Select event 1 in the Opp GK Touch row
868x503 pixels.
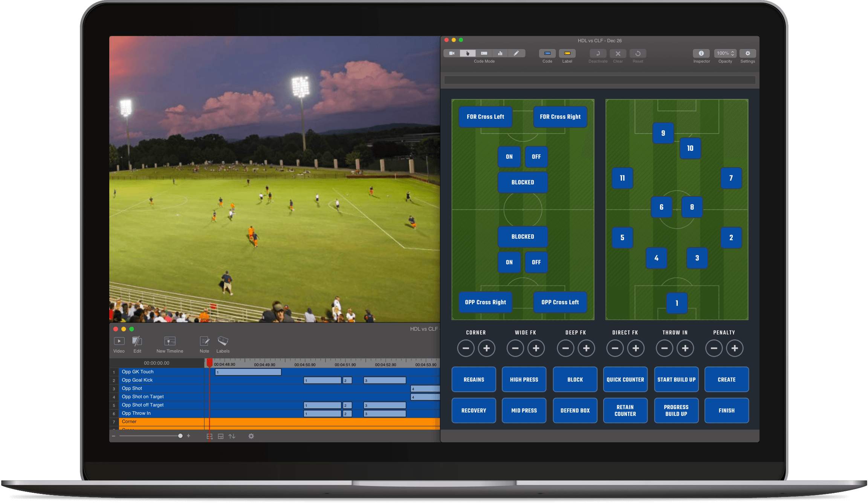click(248, 372)
